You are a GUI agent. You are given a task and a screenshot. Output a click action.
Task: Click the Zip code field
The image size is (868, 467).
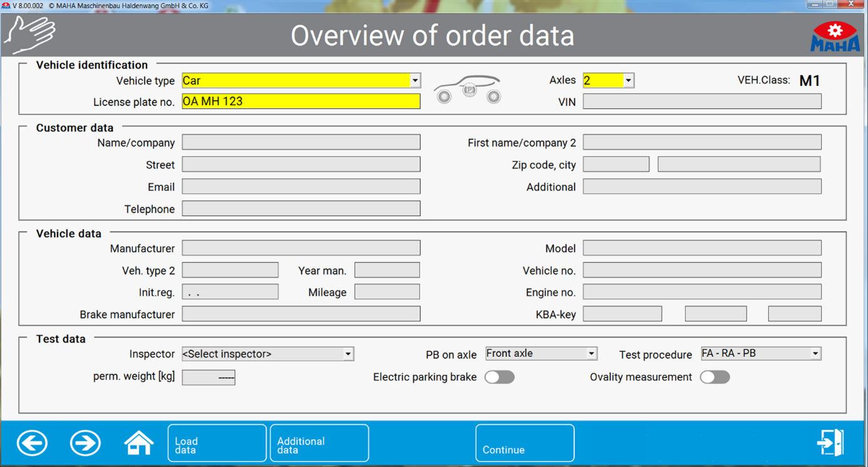click(616, 165)
